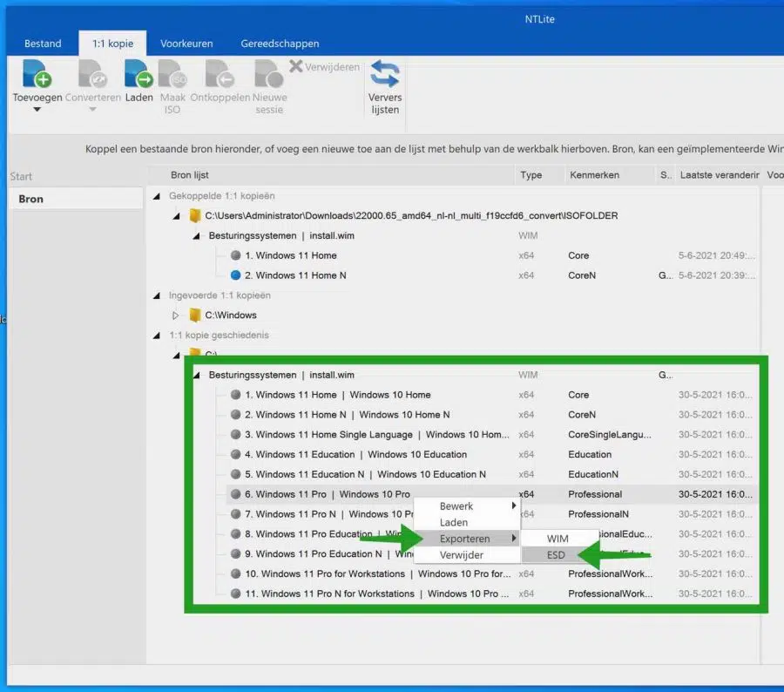
Task: Click the Verwijderen X button
Action: pyautogui.click(x=325, y=66)
